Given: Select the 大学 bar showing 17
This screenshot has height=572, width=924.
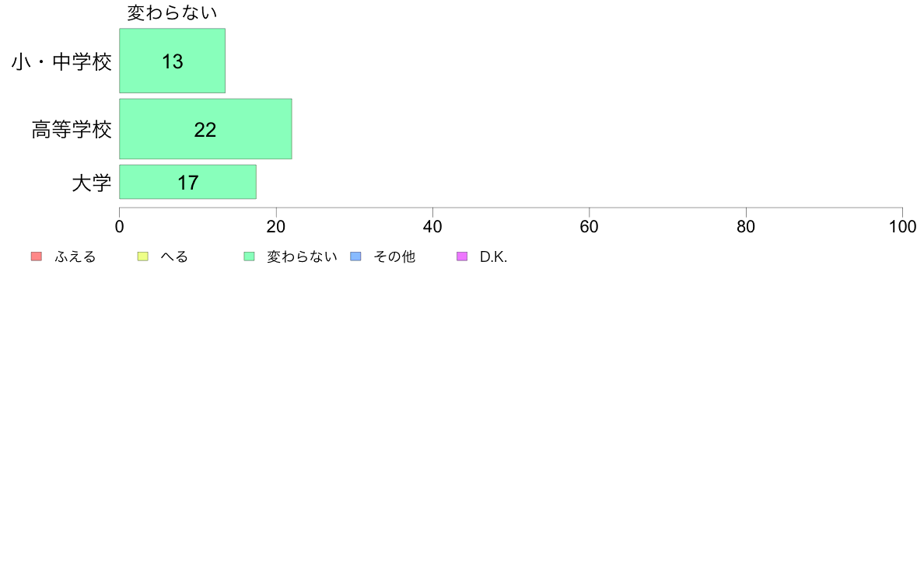Looking at the screenshot, I should (x=188, y=182).
